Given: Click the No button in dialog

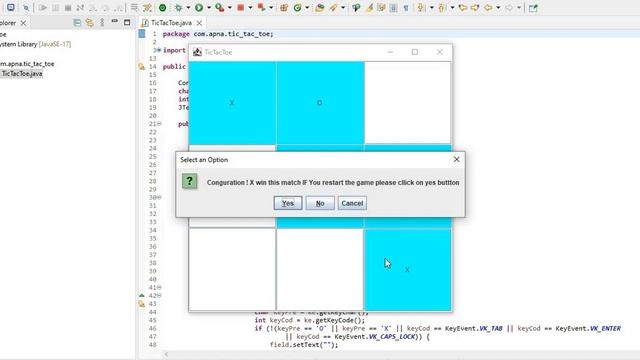Looking at the screenshot, I should [320, 203].
